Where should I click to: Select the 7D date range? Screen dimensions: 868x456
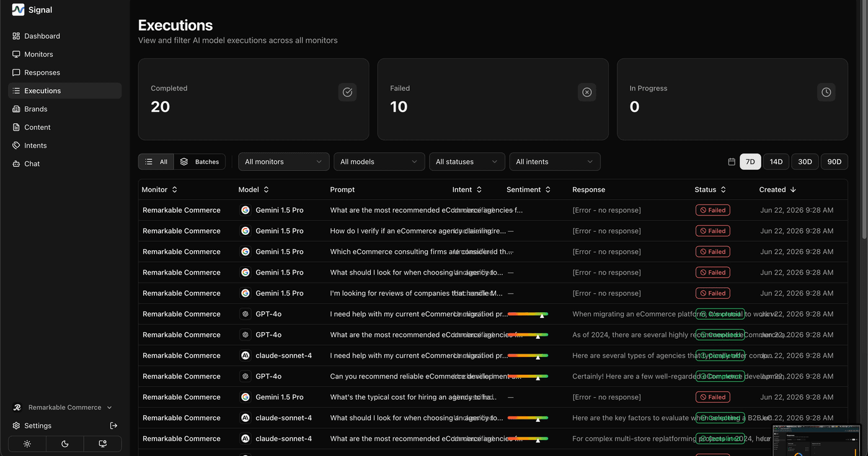tap(750, 162)
